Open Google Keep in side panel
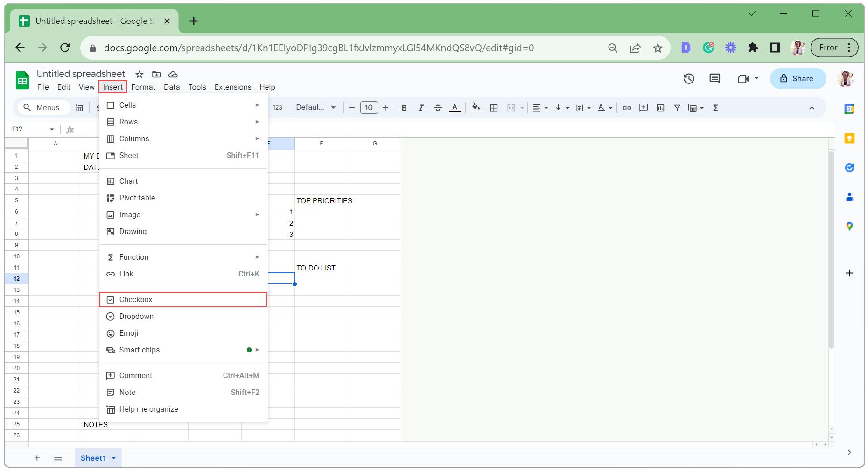This screenshot has height=470, width=868. (849, 138)
